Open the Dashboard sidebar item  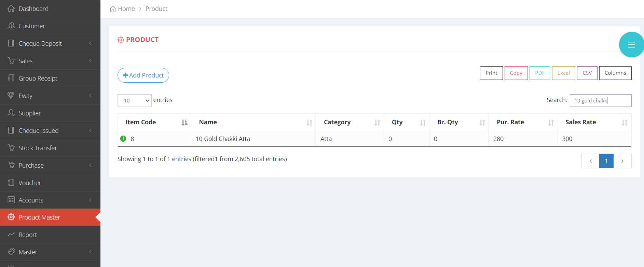point(33,9)
